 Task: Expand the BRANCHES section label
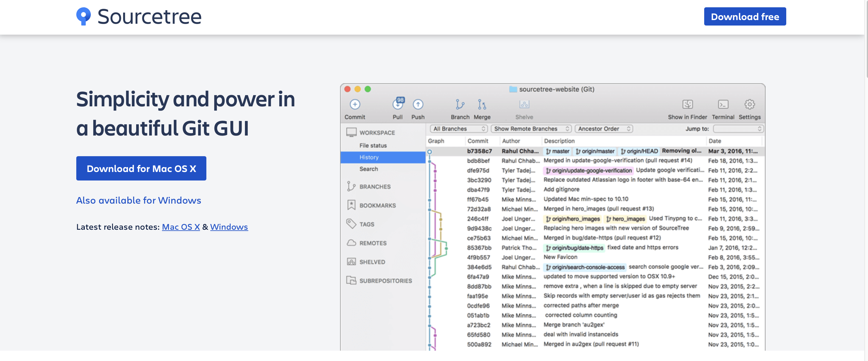tap(375, 187)
